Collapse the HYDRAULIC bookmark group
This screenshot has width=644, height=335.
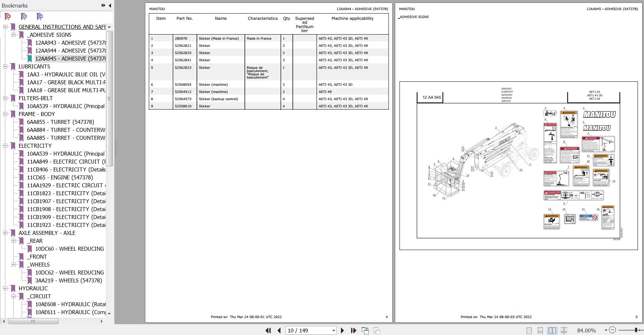[5, 289]
